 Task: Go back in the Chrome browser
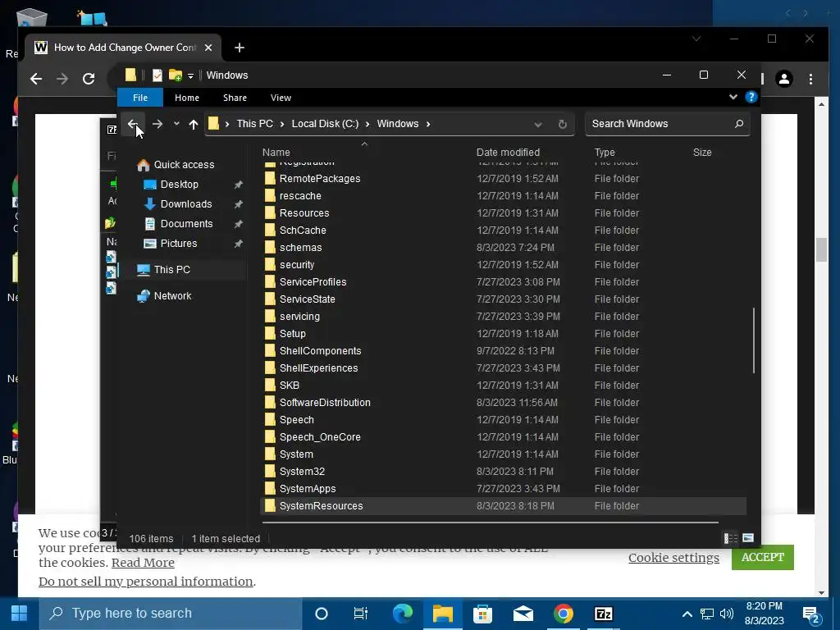click(x=36, y=79)
